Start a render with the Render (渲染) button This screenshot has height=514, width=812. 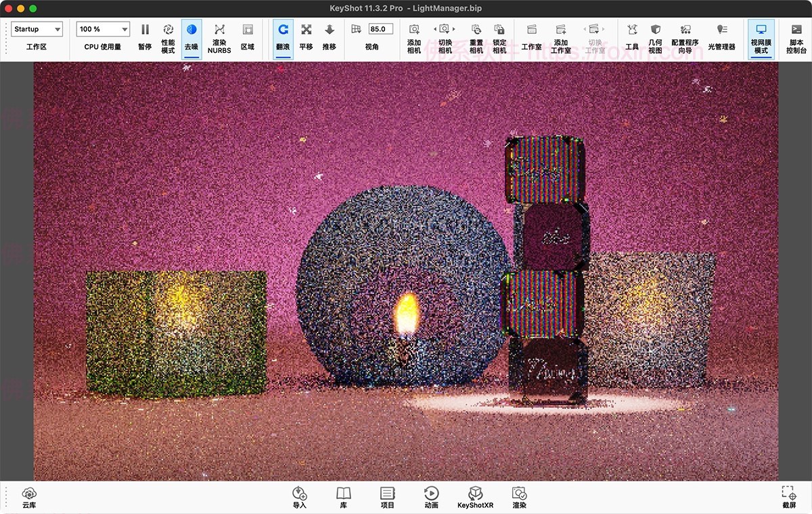click(x=519, y=496)
